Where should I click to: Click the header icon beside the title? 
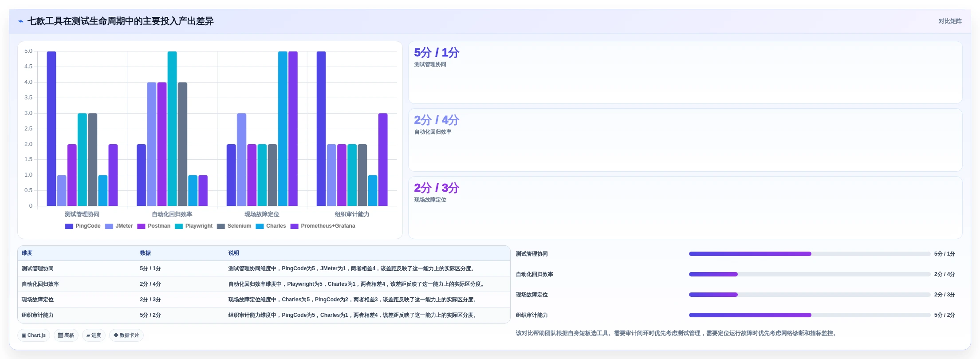21,21
